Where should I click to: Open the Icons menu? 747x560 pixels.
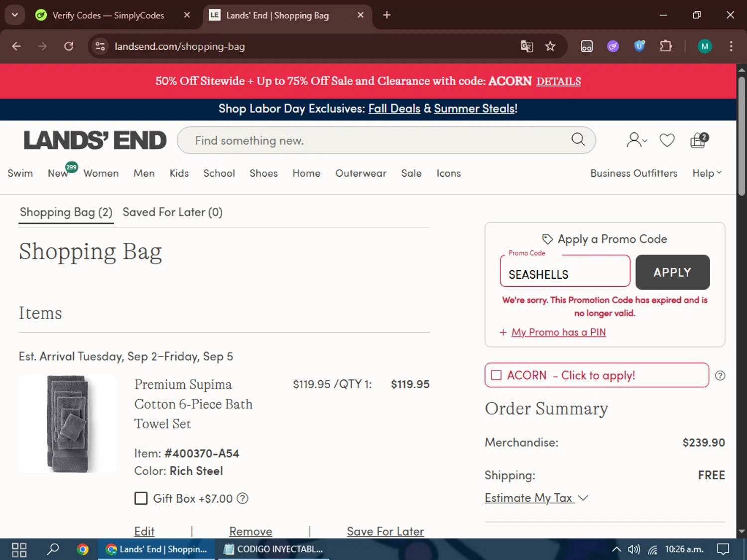pos(449,173)
